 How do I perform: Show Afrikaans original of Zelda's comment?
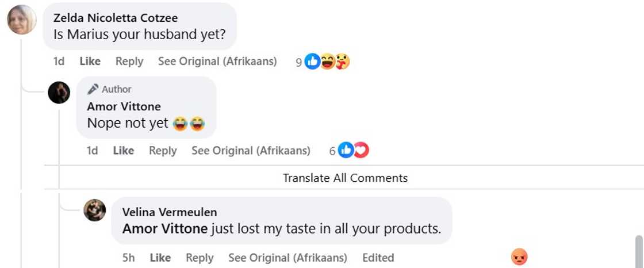pyautogui.click(x=217, y=62)
